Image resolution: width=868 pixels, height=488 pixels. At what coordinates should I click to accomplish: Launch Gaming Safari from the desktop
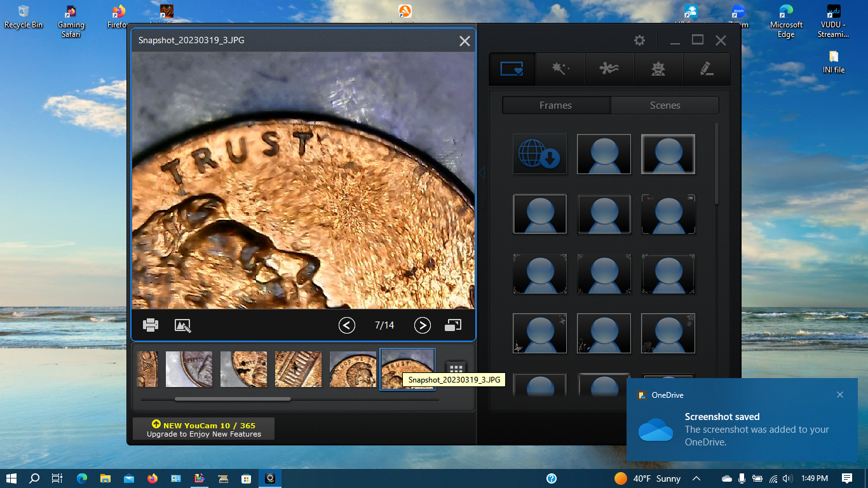coord(71,21)
